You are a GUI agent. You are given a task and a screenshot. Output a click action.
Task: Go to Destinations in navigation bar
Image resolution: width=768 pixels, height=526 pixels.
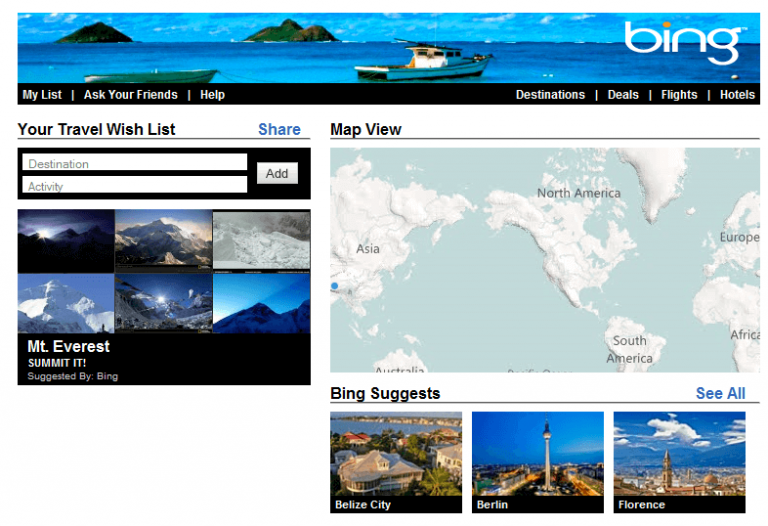coord(550,95)
